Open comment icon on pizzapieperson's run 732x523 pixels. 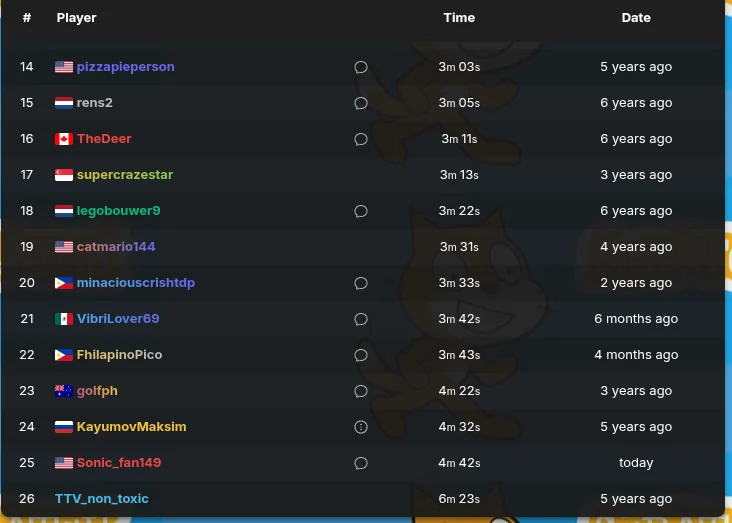(361, 67)
